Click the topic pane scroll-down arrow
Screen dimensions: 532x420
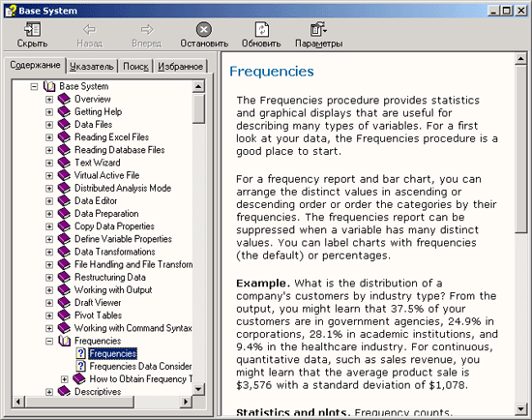(x=520, y=408)
